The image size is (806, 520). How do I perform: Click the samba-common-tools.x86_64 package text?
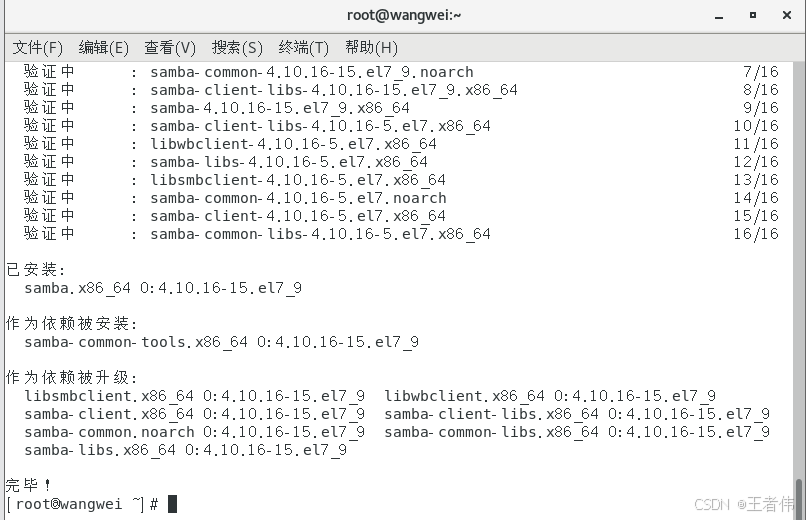136,342
